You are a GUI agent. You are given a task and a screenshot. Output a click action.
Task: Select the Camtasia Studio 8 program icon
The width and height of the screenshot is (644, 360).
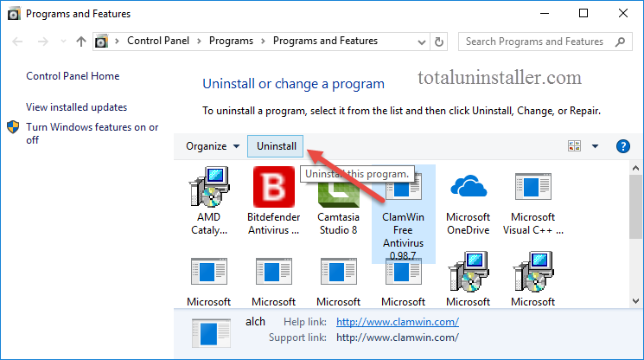[339, 193]
